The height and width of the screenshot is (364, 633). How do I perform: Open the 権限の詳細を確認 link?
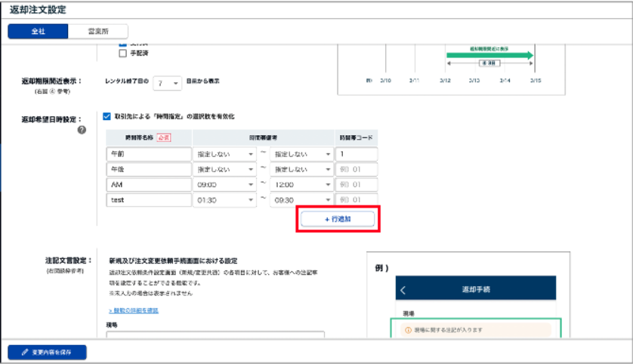133,310
